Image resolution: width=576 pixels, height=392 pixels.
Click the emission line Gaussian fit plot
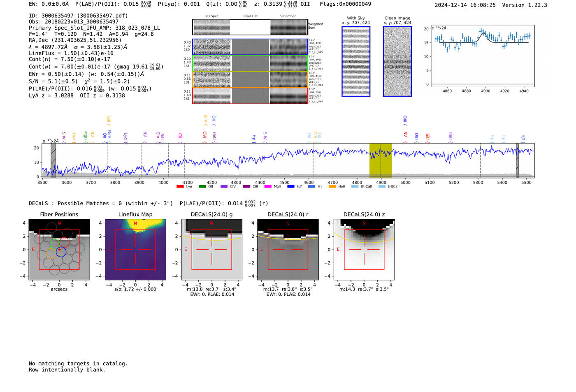pyautogui.click(x=482, y=57)
